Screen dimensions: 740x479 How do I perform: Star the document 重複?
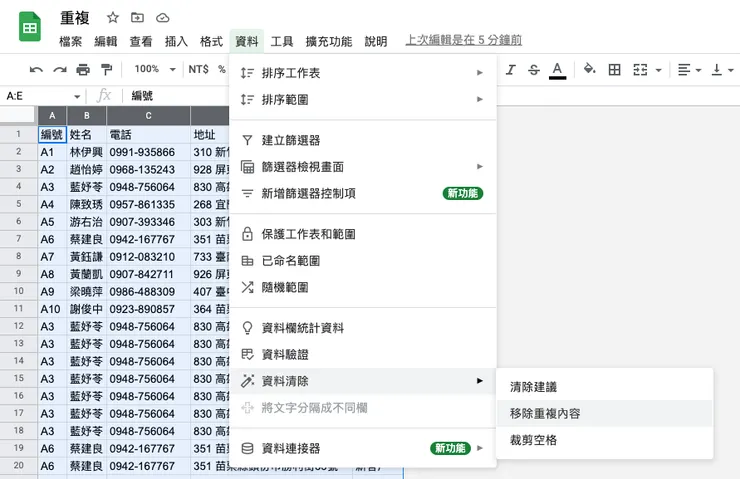point(112,18)
